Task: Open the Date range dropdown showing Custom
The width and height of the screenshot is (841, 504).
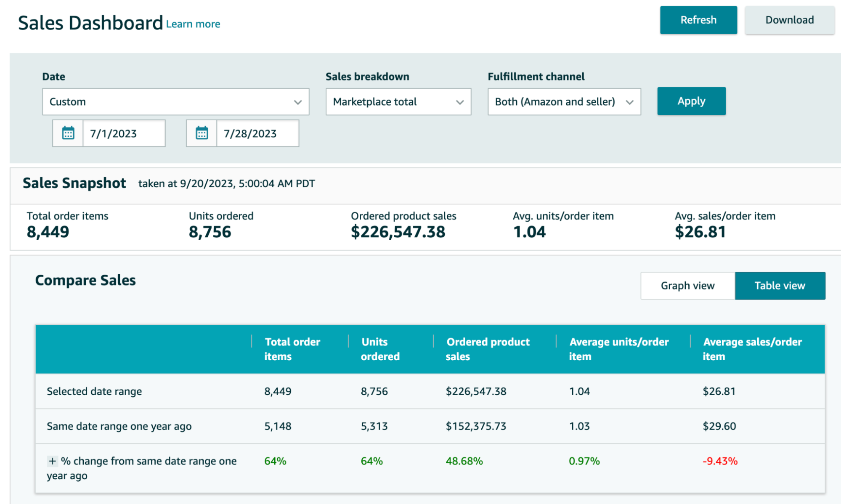Action: [x=175, y=101]
